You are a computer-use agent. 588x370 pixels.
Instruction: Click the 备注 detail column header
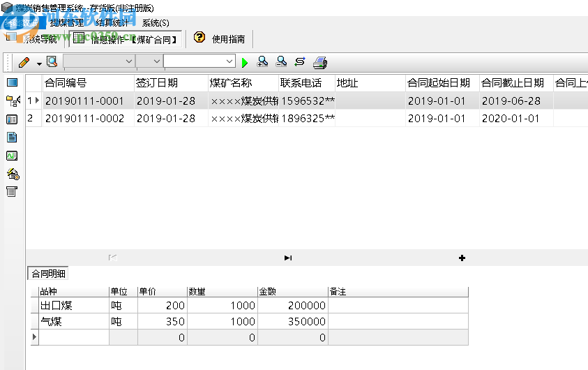point(398,292)
